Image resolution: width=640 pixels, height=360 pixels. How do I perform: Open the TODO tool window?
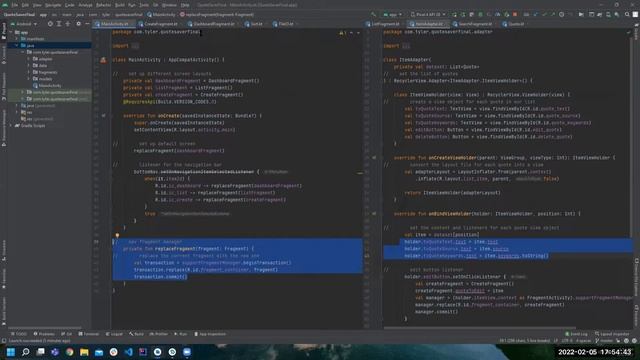(19, 334)
